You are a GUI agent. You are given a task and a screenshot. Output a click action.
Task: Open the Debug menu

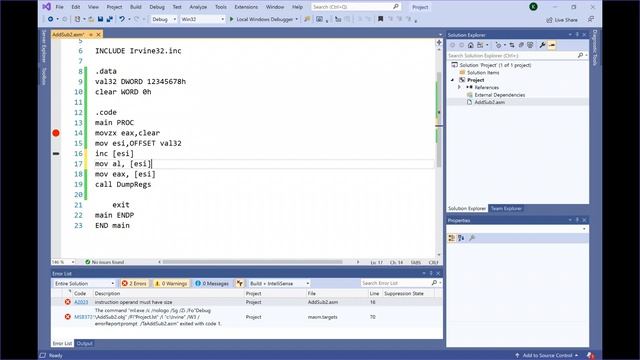157,7
